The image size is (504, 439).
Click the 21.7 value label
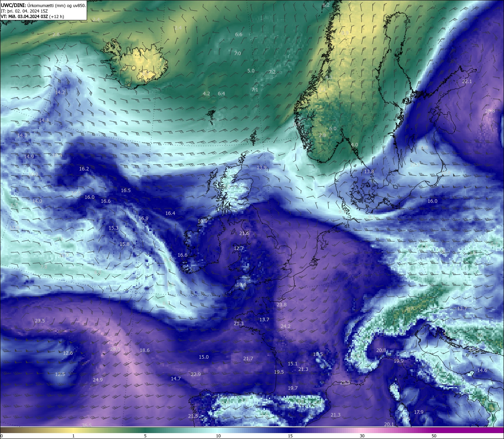point(248,359)
